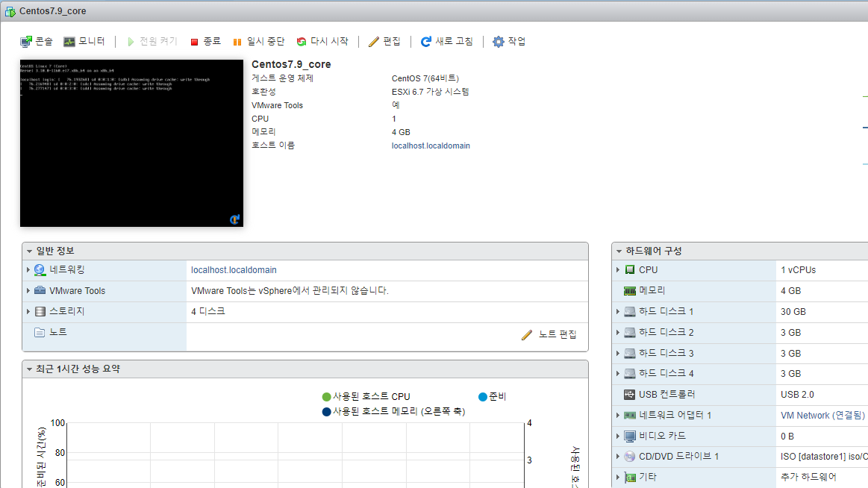This screenshot has height=488, width=868.
Task: Click 노트 편집 to edit notes
Action: coord(549,335)
